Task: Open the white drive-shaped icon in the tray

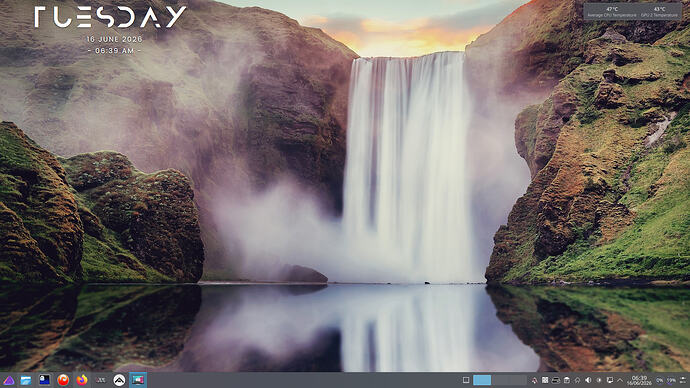Action: tap(556, 380)
